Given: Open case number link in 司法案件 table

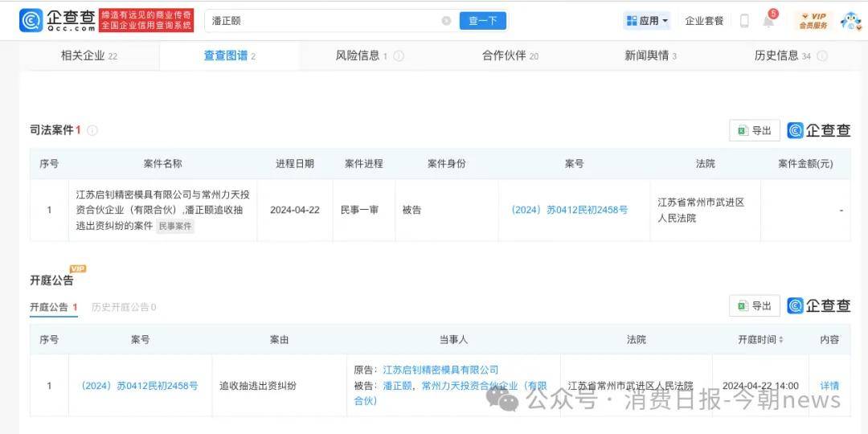Looking at the screenshot, I should click(x=569, y=211).
